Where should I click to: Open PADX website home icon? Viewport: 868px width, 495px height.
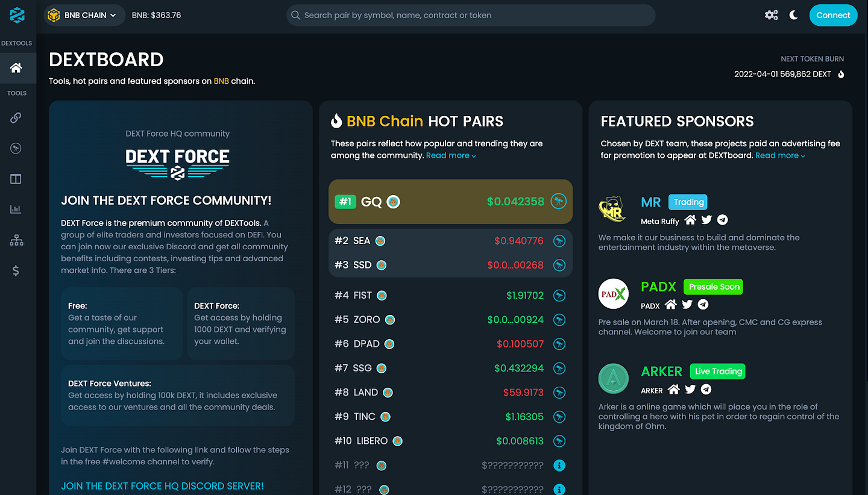click(x=670, y=305)
